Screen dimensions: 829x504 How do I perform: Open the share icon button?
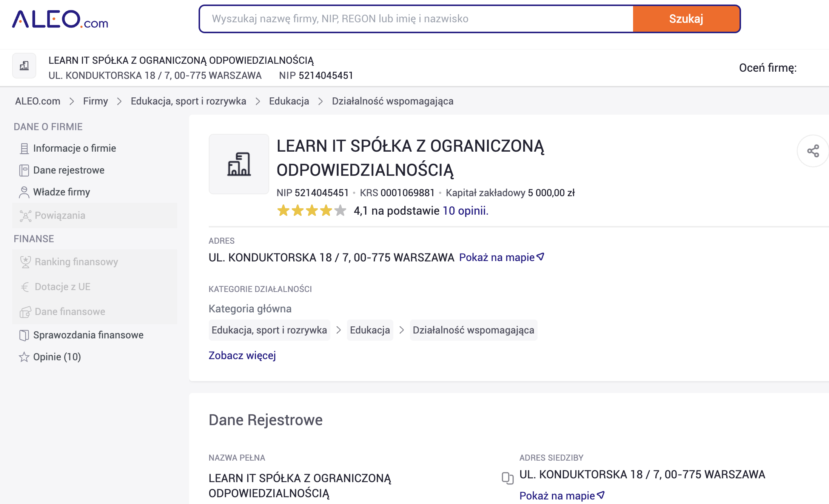coord(813,151)
